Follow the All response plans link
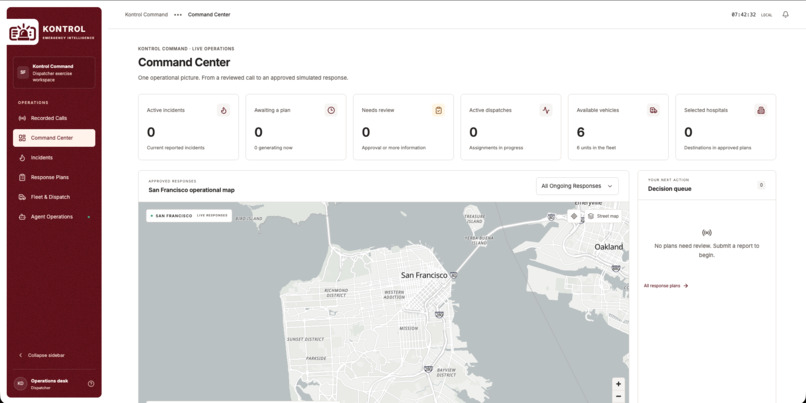The image size is (806, 403). (x=666, y=285)
